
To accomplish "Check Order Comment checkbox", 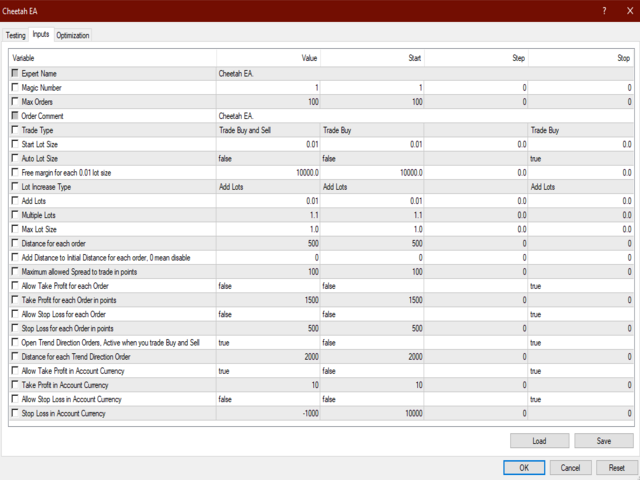I will click(x=15, y=116).
